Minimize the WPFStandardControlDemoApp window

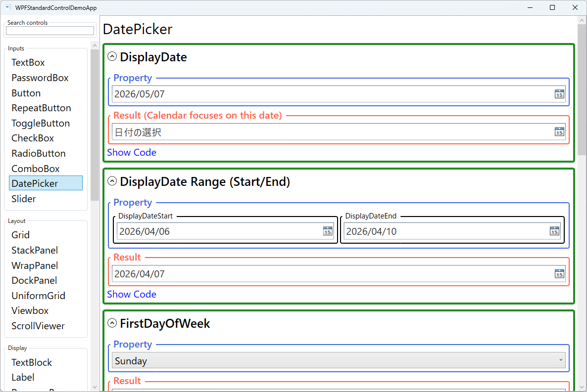[x=530, y=7]
